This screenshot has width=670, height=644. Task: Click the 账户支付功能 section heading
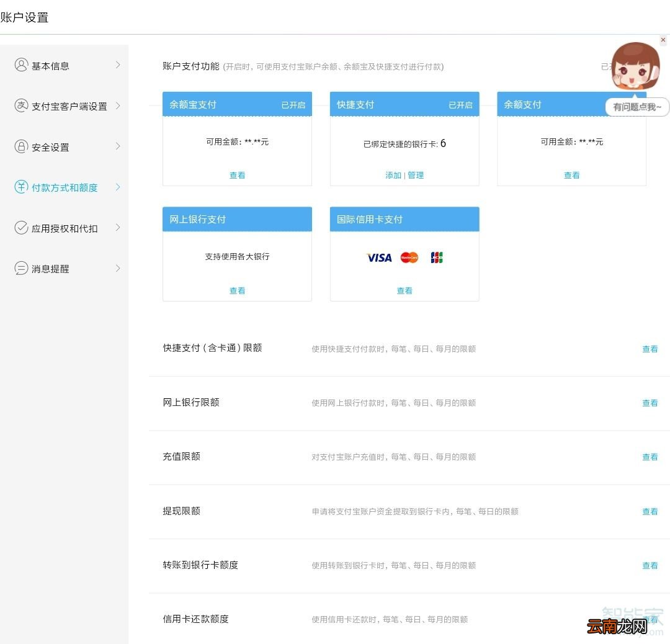click(x=190, y=66)
